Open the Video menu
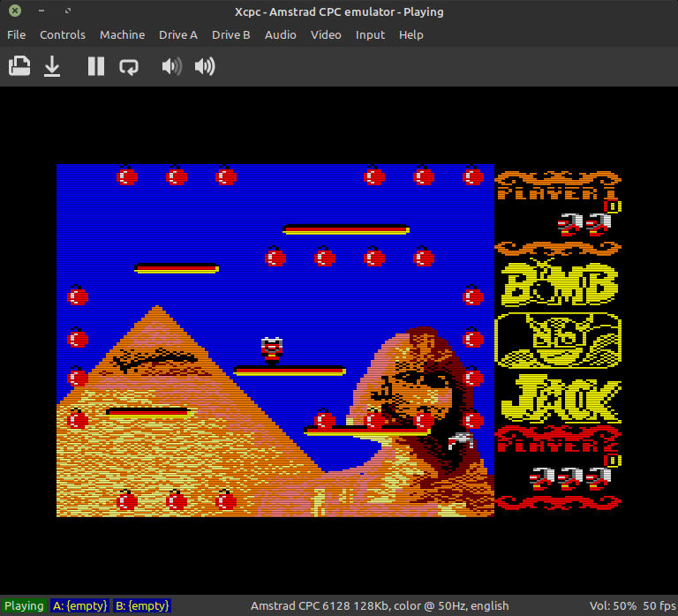The image size is (678, 616). point(326,34)
